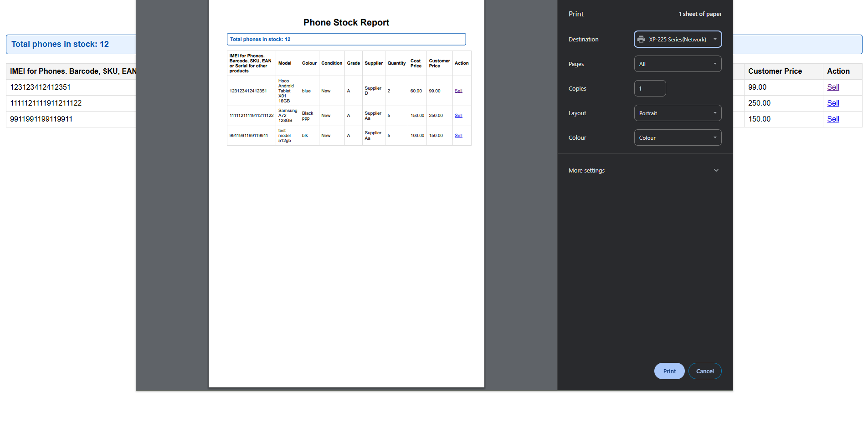Click Sell link in preview for test model 512gb

pos(458,136)
